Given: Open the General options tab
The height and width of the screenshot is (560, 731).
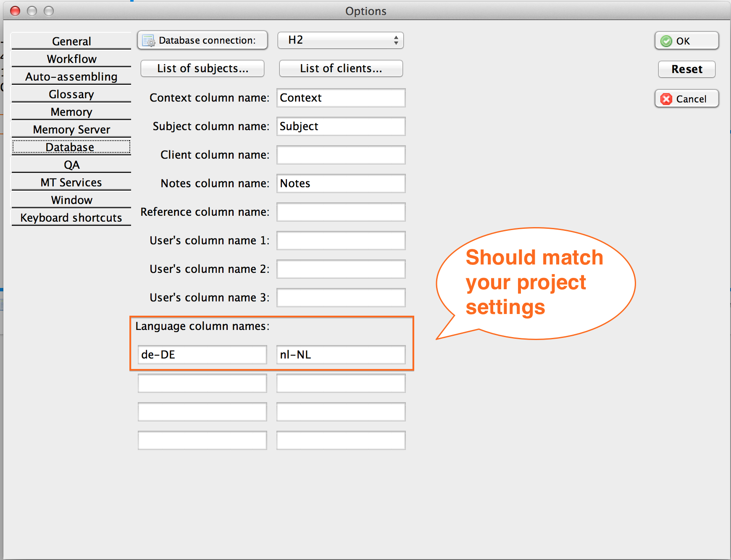Looking at the screenshot, I should tap(71, 41).
